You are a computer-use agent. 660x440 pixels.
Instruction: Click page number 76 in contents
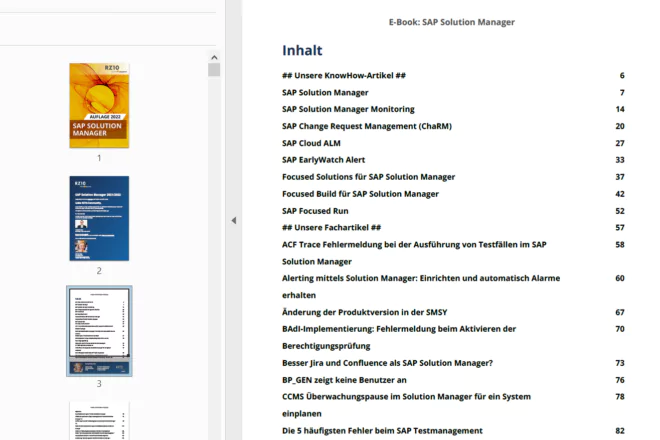620,380
